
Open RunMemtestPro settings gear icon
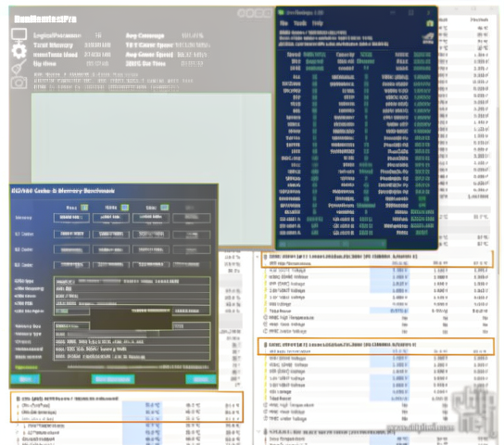[19, 51]
